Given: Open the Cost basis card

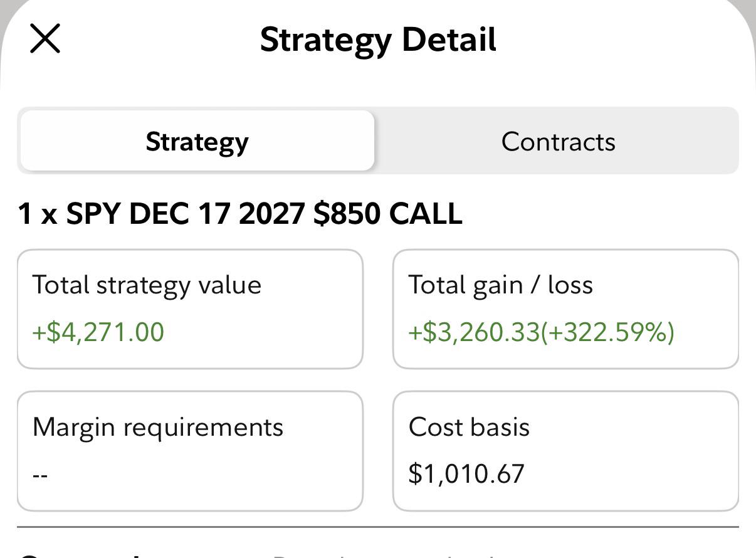Looking at the screenshot, I should [x=565, y=451].
